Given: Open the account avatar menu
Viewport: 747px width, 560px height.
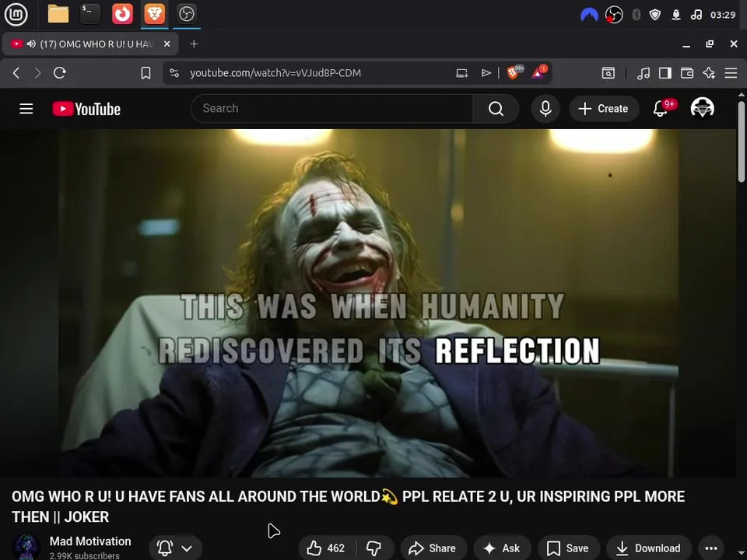Looking at the screenshot, I should tap(702, 107).
